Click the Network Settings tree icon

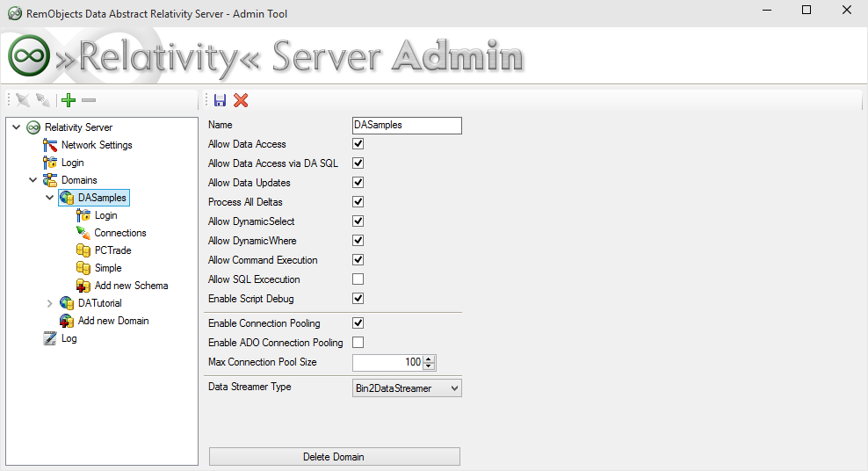coord(50,145)
